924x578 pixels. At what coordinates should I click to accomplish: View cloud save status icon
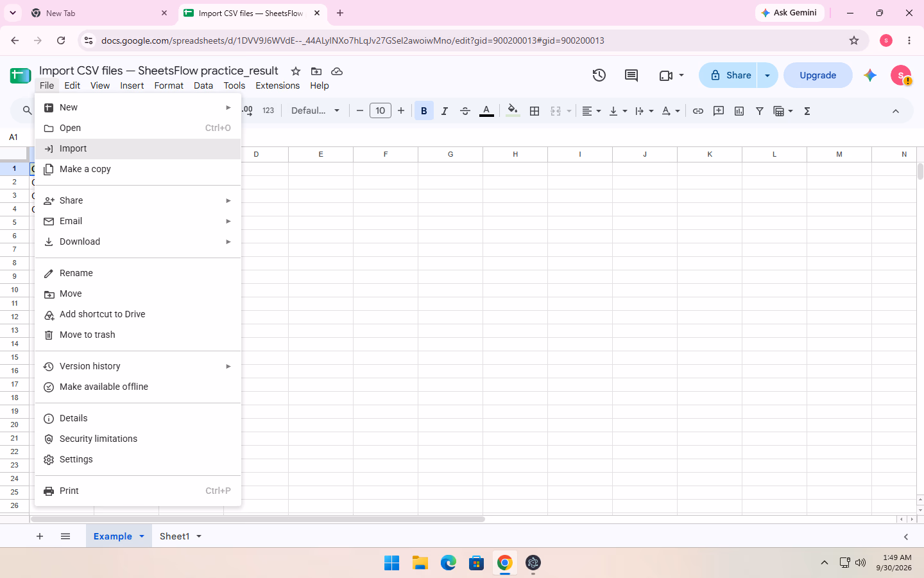click(337, 71)
